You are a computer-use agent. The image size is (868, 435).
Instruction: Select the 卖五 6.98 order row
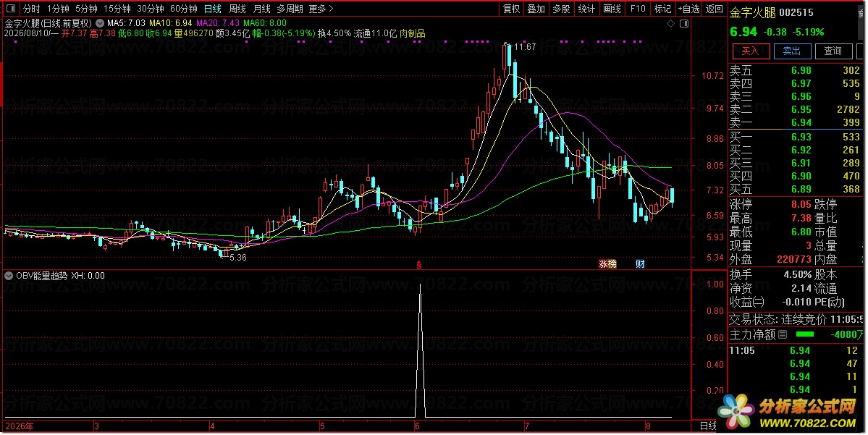click(x=795, y=70)
